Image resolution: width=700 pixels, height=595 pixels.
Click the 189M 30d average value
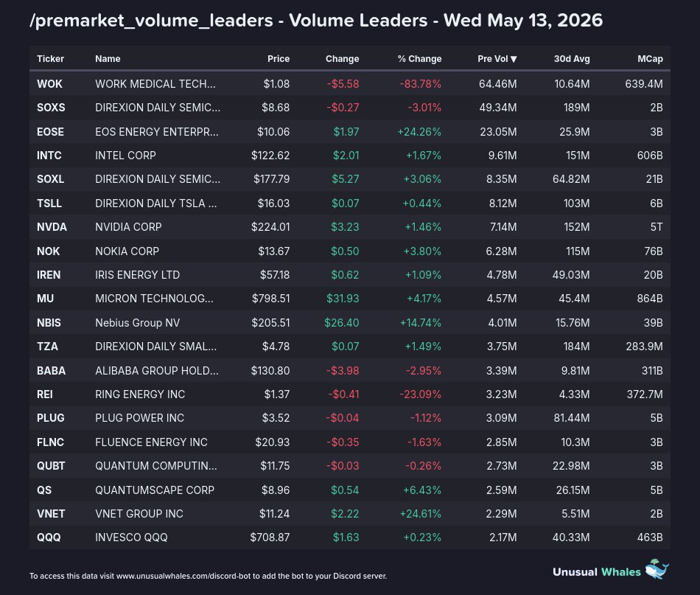point(576,108)
